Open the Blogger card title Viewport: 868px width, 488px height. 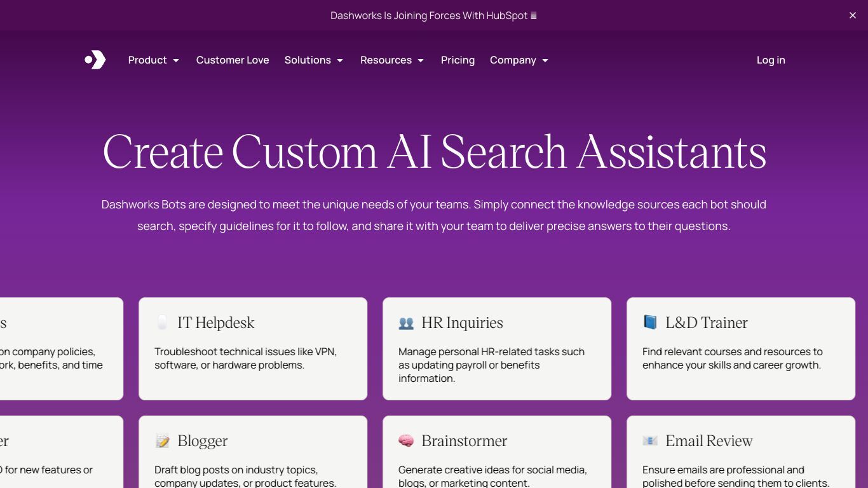tap(203, 441)
